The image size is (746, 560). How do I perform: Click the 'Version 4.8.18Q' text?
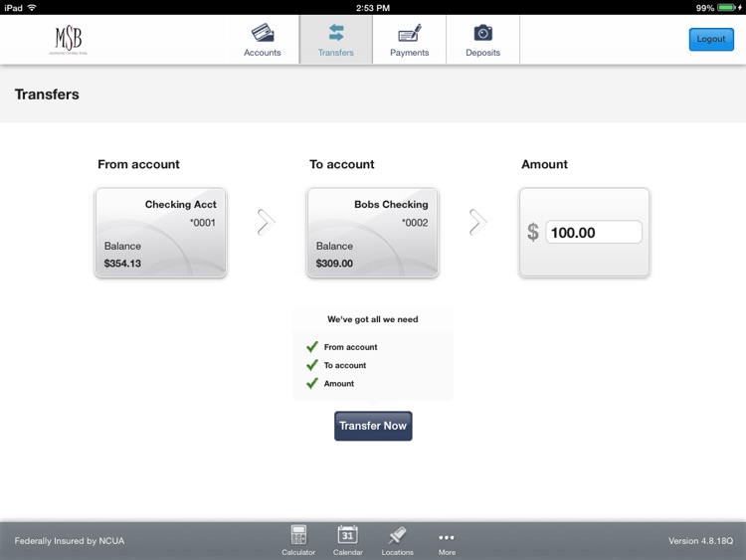pos(700,541)
